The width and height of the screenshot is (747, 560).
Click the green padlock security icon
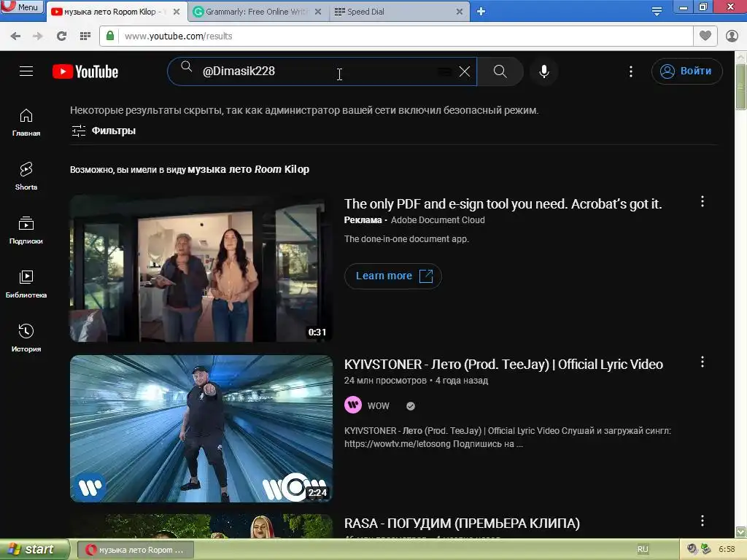click(x=110, y=36)
